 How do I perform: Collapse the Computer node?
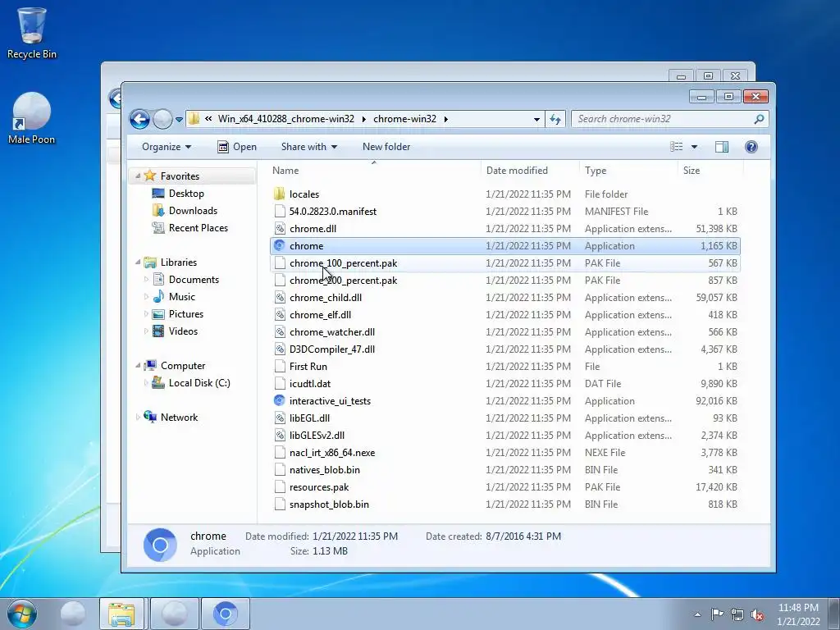pyautogui.click(x=138, y=365)
